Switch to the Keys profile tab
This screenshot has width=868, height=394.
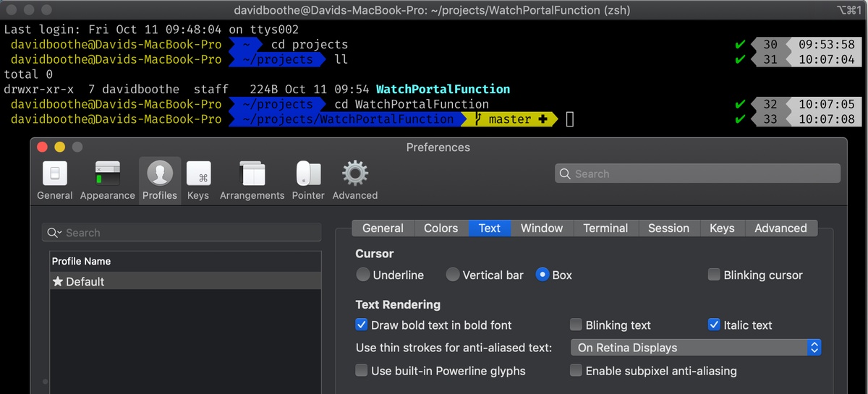click(x=722, y=228)
